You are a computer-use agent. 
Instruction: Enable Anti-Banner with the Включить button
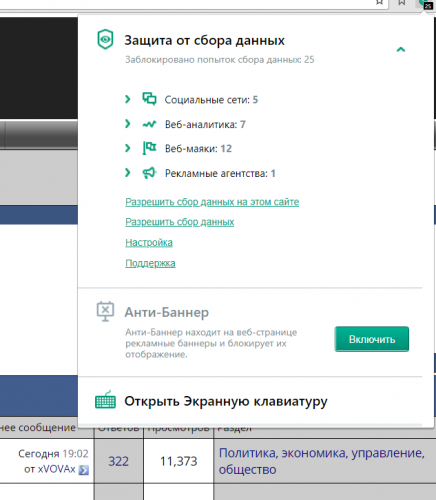pyautogui.click(x=372, y=339)
